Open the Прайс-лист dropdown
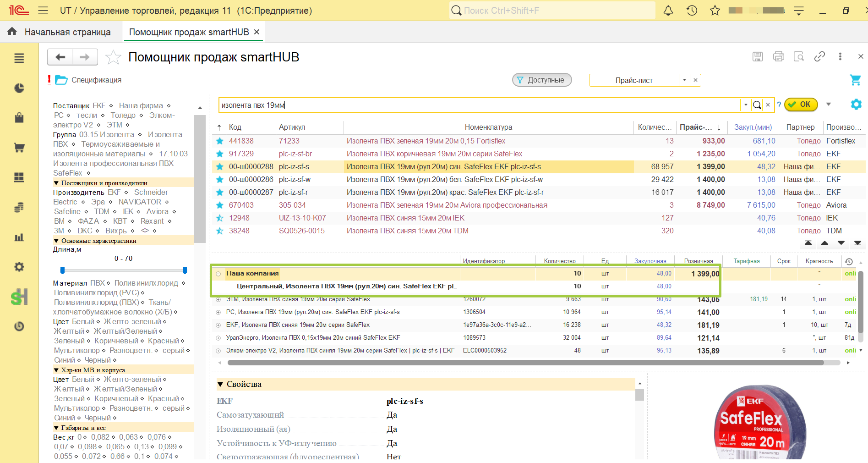 click(684, 80)
